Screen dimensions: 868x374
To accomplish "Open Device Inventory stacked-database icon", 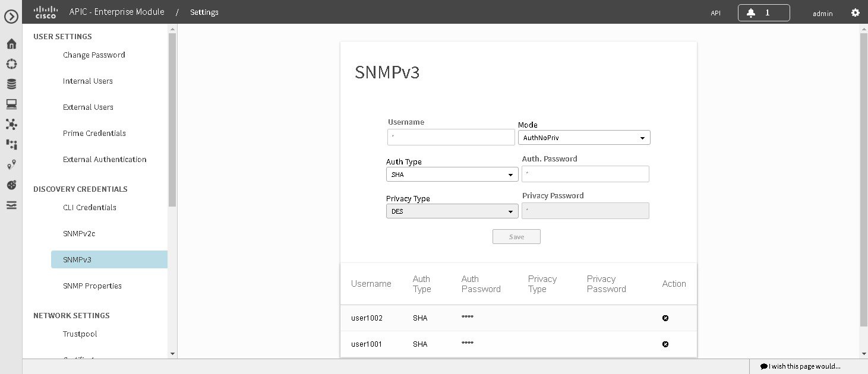I will [11, 83].
